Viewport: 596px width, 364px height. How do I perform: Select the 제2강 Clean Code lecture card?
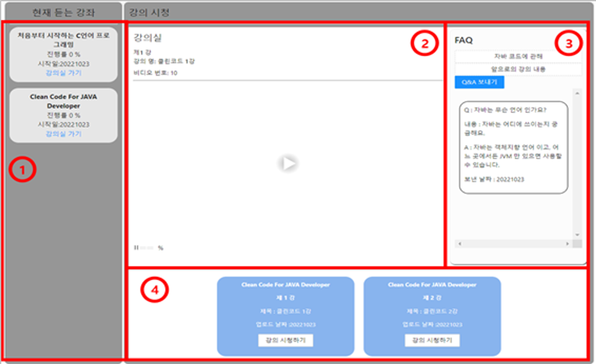click(432, 314)
